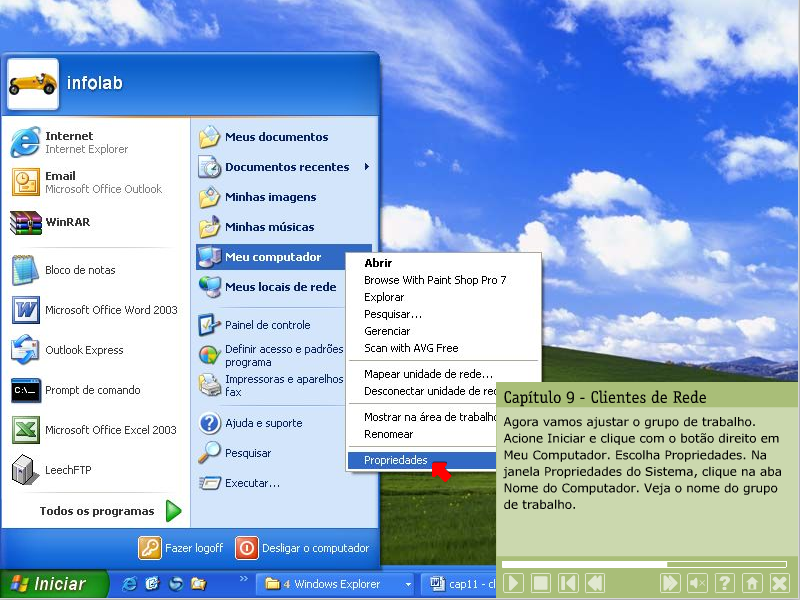Viewport: 800px width, 600px height.
Task: Open the Windows Explorer taskbar group dropdown
Action: (408, 584)
